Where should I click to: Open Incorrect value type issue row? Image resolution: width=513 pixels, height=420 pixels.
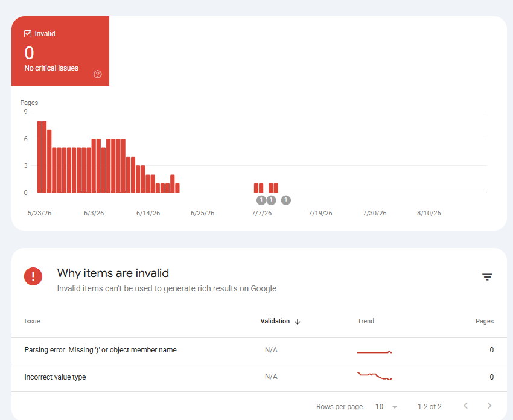click(259, 378)
